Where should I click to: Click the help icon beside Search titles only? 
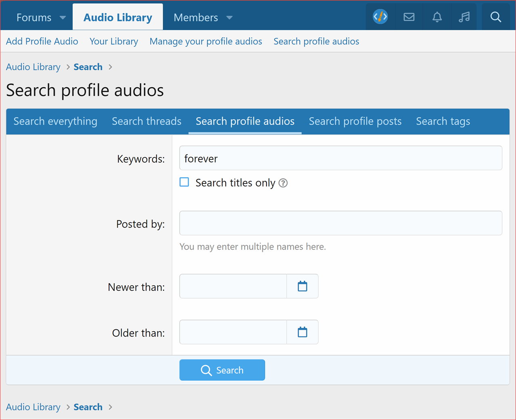(x=283, y=183)
